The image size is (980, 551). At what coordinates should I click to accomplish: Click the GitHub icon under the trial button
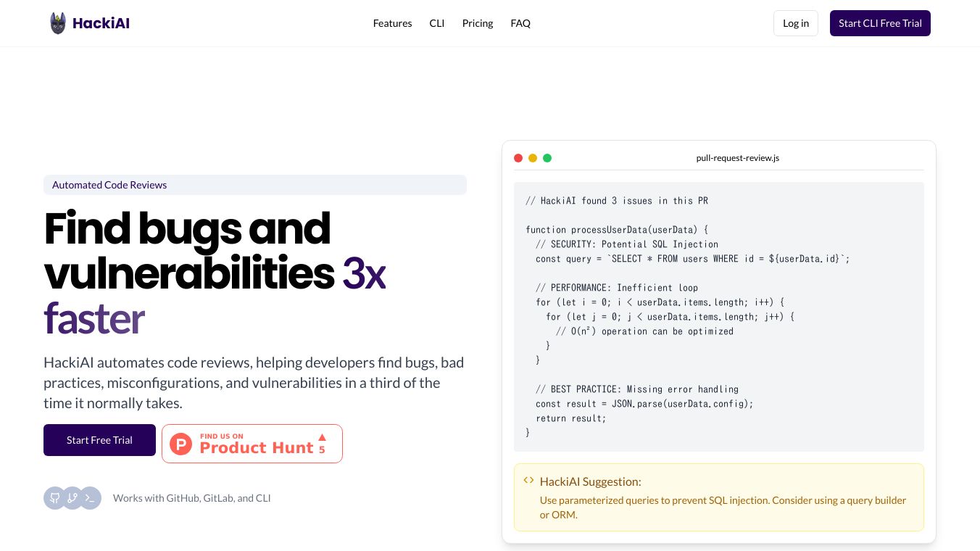[55, 498]
